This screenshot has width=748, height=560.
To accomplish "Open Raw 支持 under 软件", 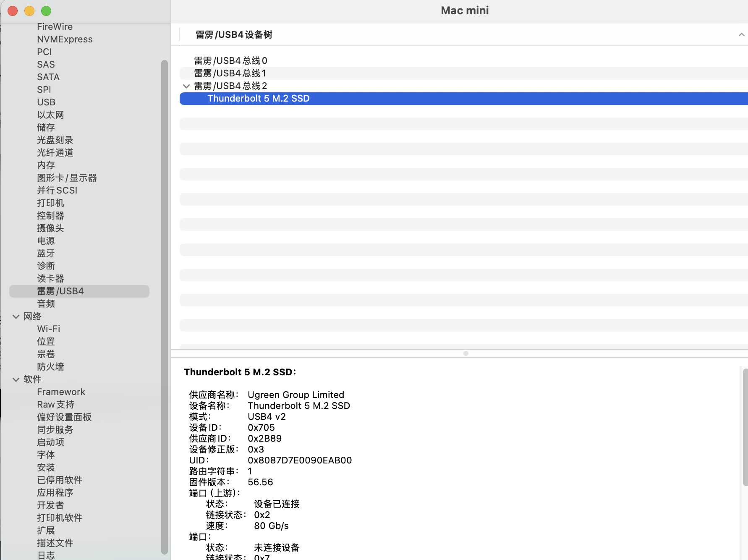I will (x=55, y=405).
